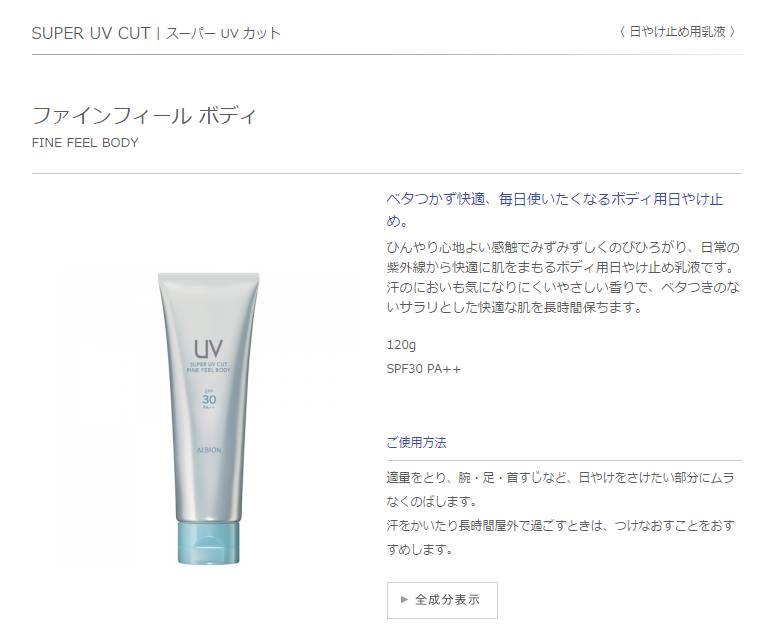
Task: Click the FINE FEEL BODY subtitle
Action: pyautogui.click(x=85, y=143)
